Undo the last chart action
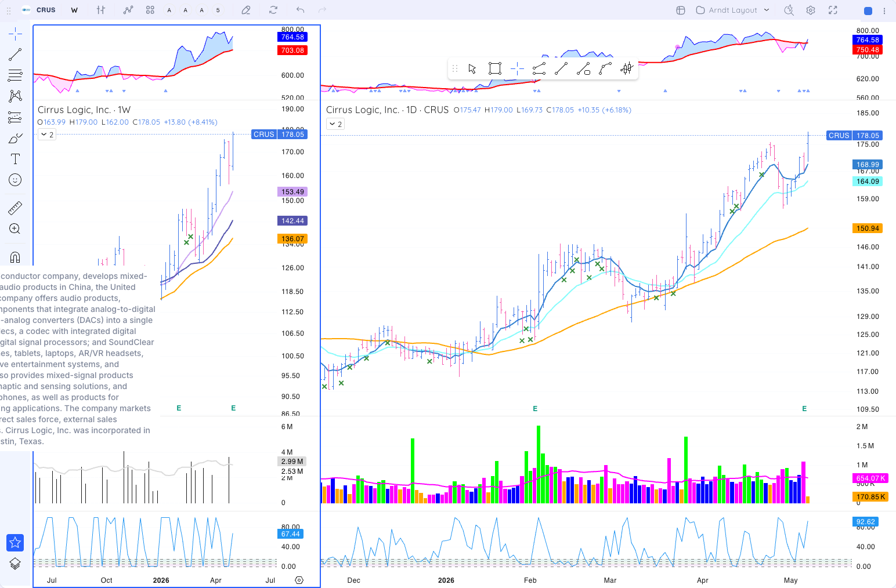Viewport: 896px width, 588px height. point(300,10)
